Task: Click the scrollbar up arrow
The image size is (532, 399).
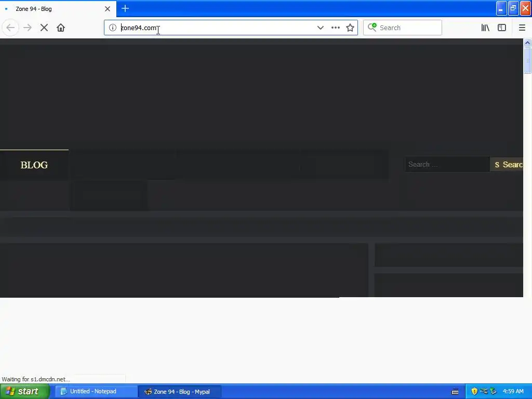Action: pos(527,43)
